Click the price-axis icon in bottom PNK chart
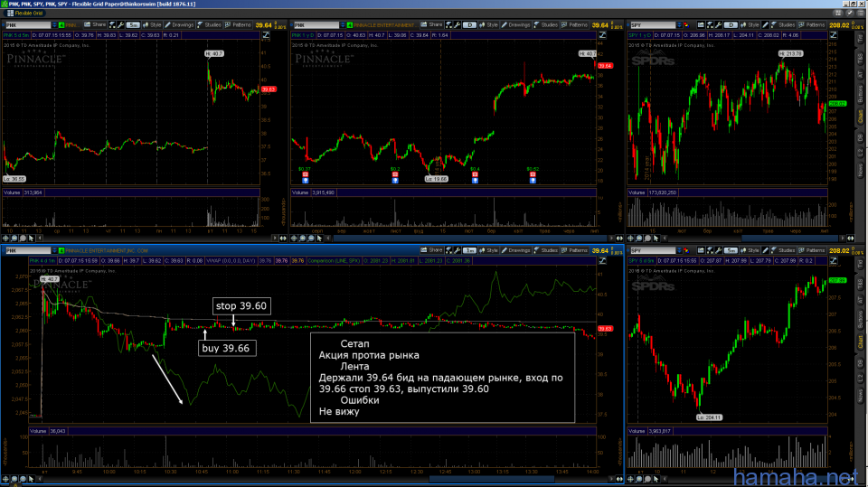 tap(602, 260)
